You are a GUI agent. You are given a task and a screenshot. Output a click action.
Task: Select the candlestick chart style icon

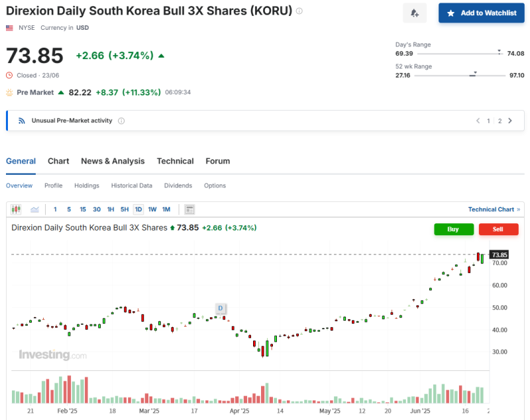coord(15,209)
